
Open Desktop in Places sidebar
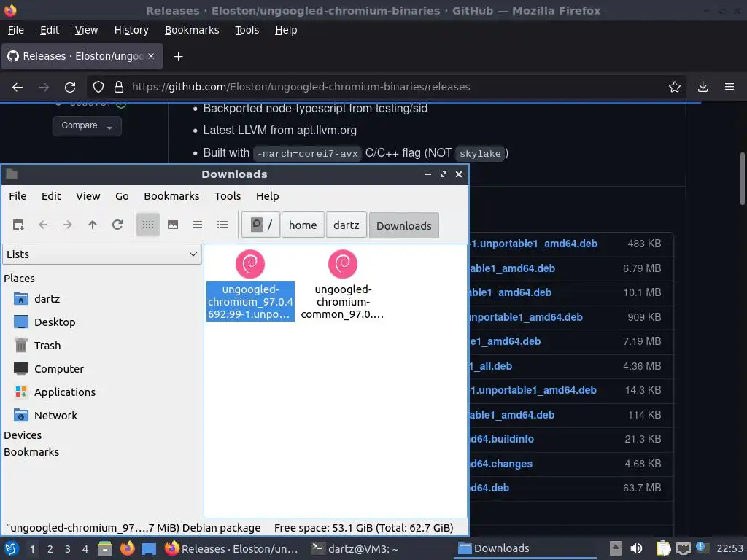(55, 322)
